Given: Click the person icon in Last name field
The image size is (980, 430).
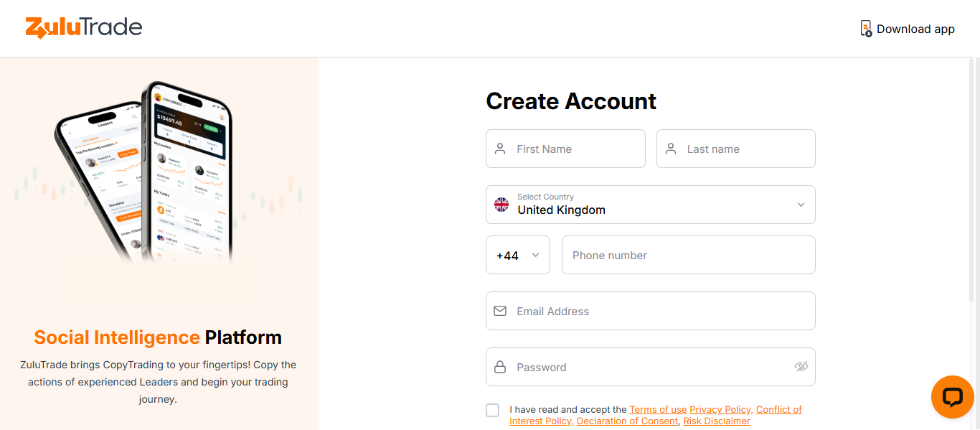Looking at the screenshot, I should pos(671,149).
